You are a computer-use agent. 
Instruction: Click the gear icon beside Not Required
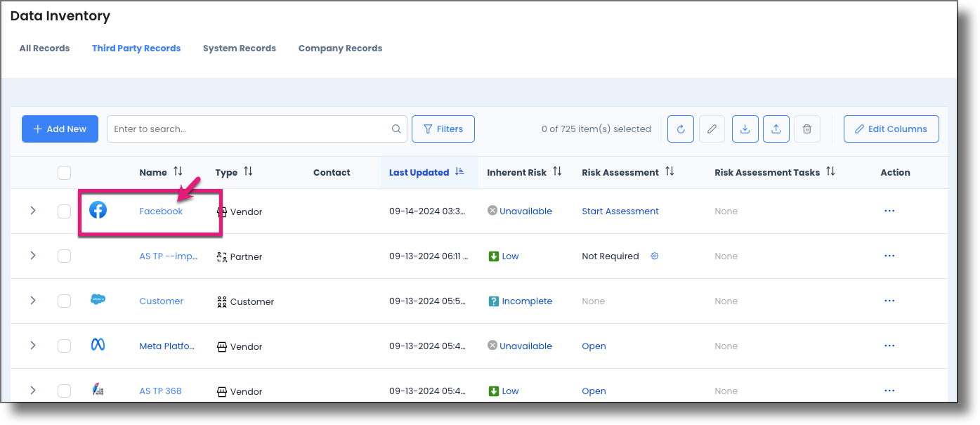654,256
